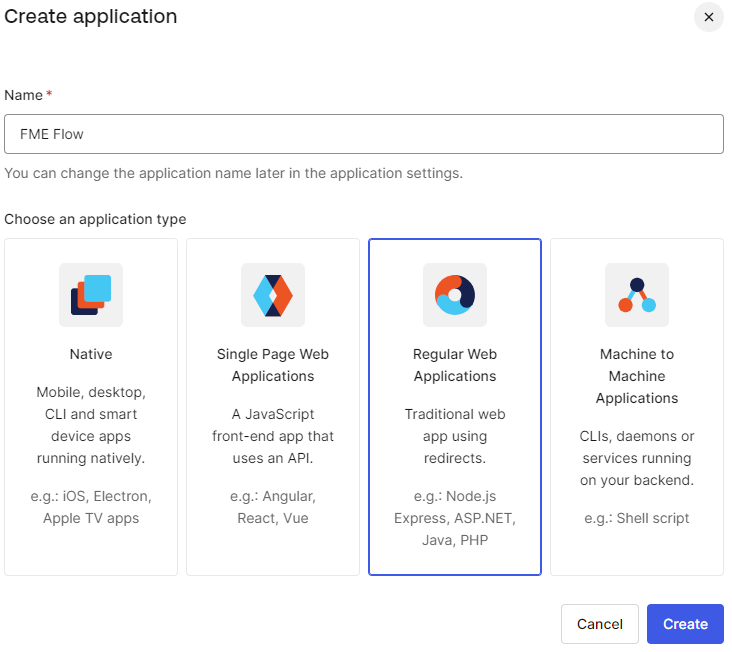Screen dimensions: 732x652
Task: Select the Regular Web Applications title
Action: [455, 365]
